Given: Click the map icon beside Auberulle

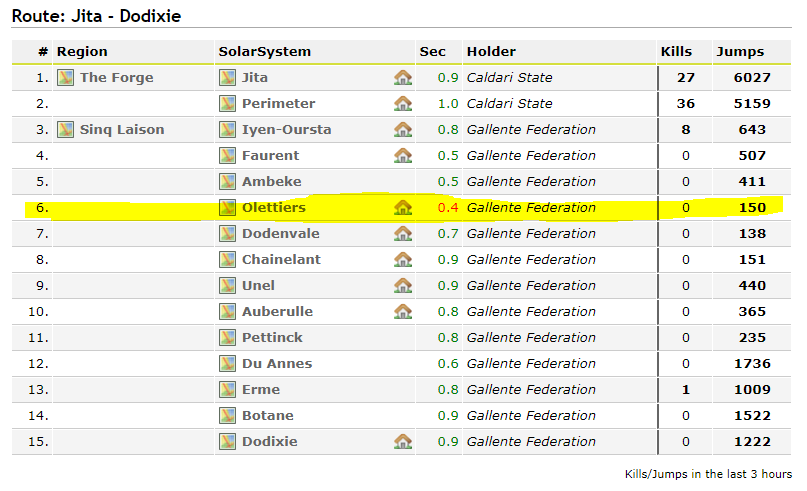Looking at the screenshot, I should [x=227, y=311].
